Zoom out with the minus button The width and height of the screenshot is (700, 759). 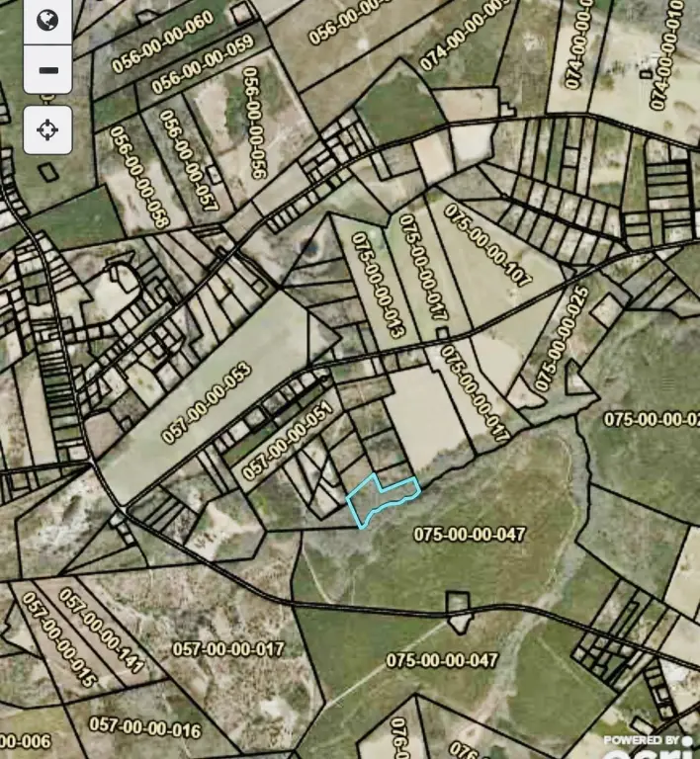(x=46, y=70)
